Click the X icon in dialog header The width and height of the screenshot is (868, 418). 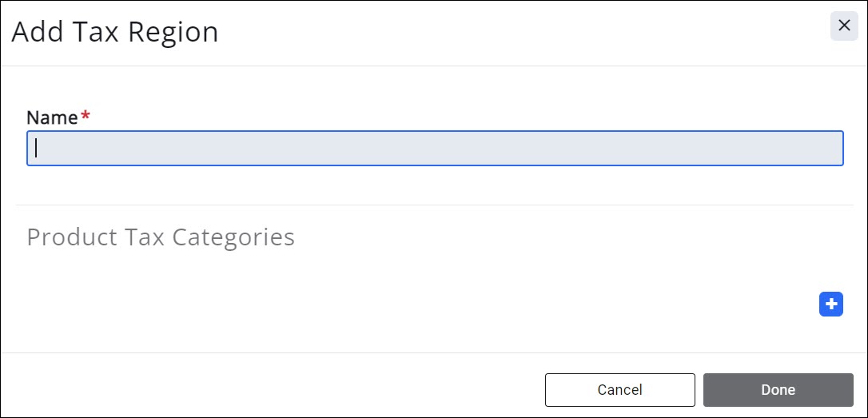point(844,26)
